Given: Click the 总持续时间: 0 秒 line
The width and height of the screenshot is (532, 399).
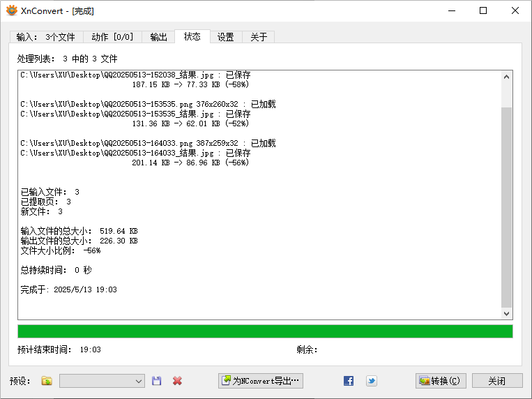Looking at the screenshot, I should [56, 270].
